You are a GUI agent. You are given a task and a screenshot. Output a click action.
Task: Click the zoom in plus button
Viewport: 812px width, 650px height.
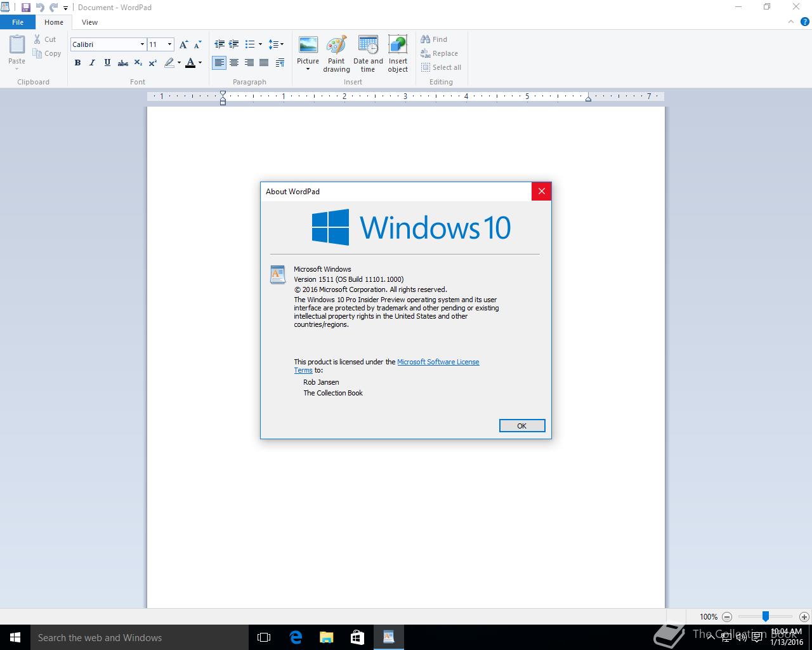804,616
